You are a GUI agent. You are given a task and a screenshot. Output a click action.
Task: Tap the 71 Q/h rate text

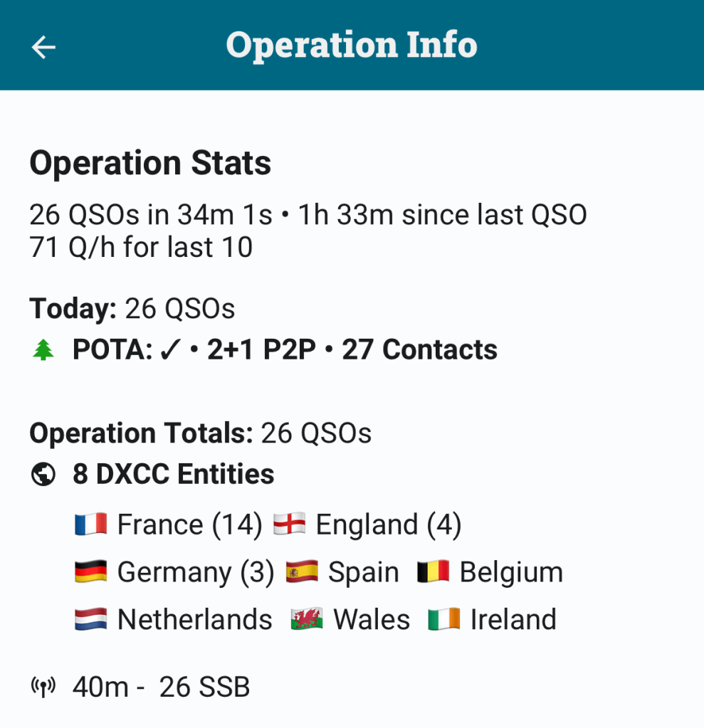pos(141,248)
